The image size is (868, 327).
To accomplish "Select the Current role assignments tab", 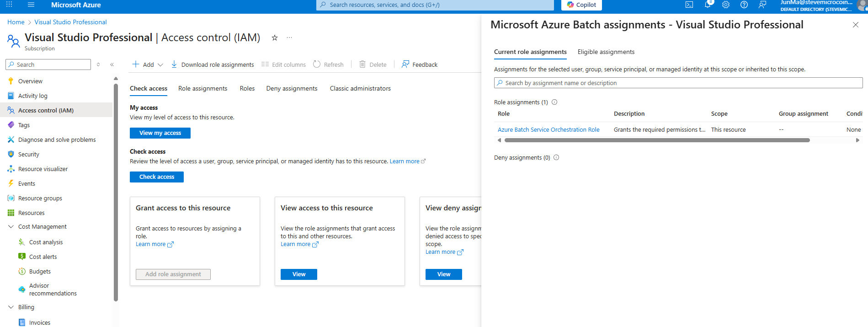I will point(530,52).
